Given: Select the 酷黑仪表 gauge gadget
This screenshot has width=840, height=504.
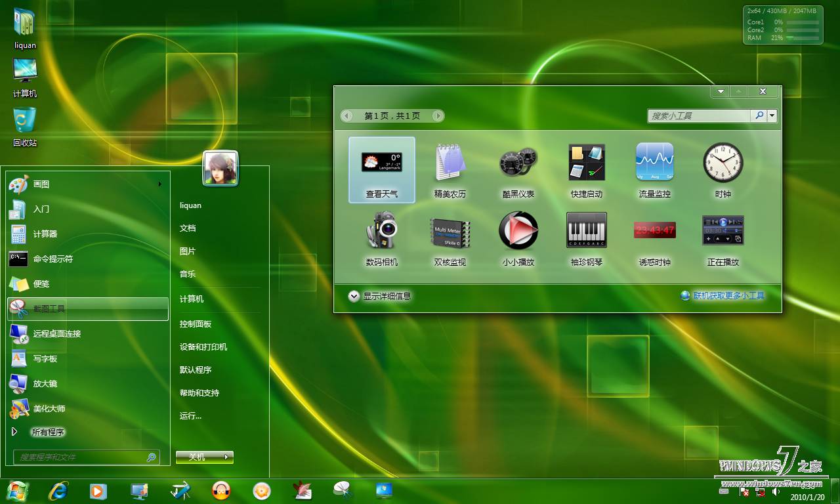Looking at the screenshot, I should (x=518, y=170).
